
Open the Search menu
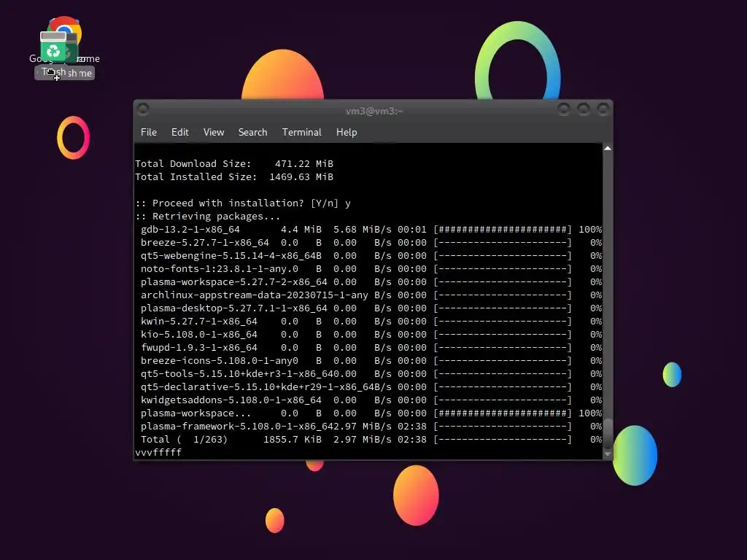[x=252, y=133]
